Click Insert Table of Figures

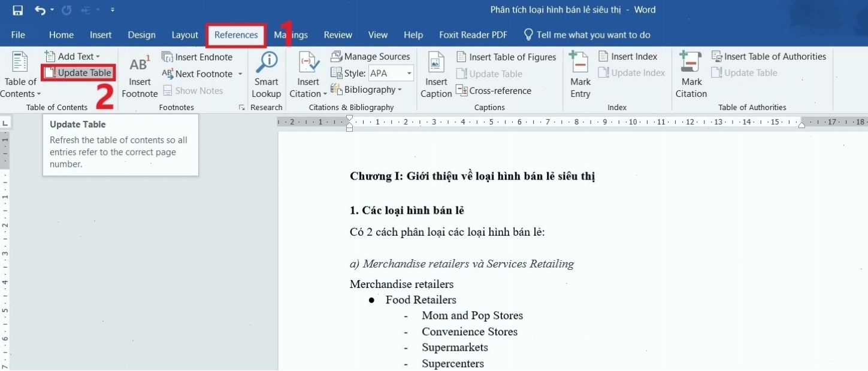point(506,57)
